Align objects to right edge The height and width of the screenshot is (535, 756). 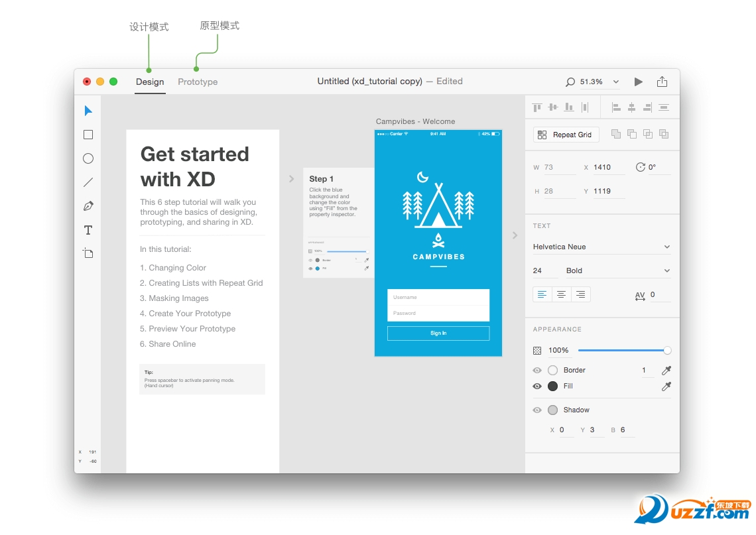647,107
